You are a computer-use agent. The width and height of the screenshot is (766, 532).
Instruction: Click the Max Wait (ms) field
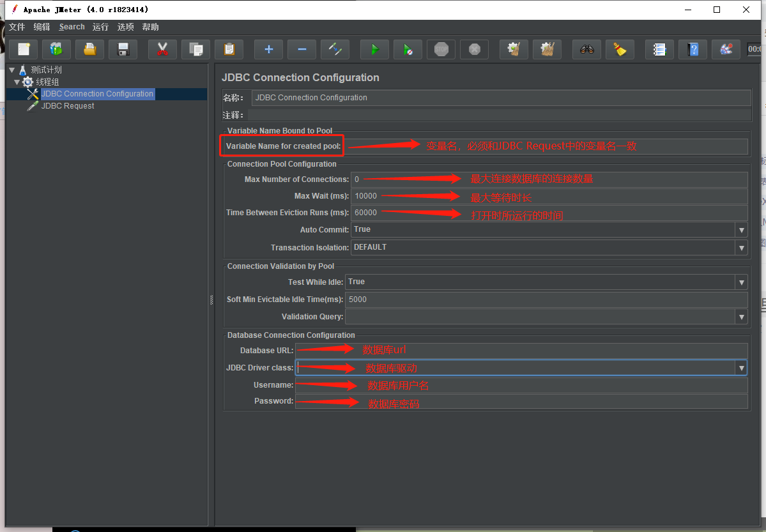(x=549, y=196)
